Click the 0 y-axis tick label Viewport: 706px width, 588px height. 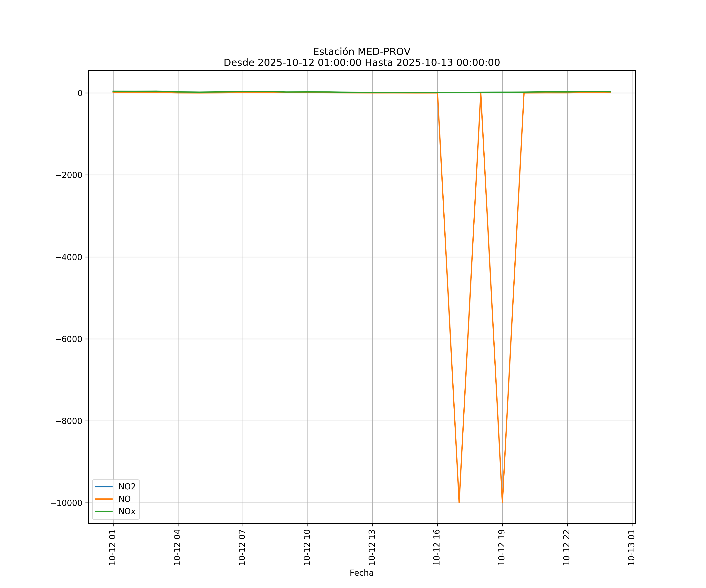pos(80,93)
